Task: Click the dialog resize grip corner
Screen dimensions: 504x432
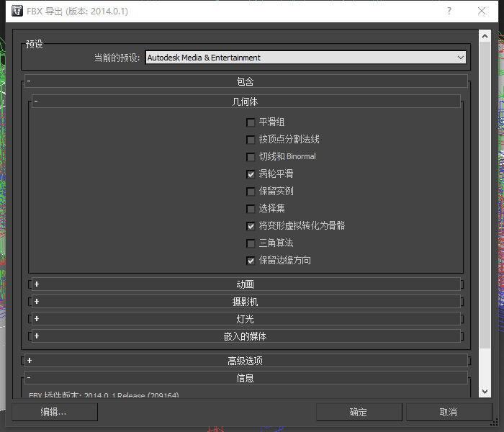Action: (x=495, y=423)
